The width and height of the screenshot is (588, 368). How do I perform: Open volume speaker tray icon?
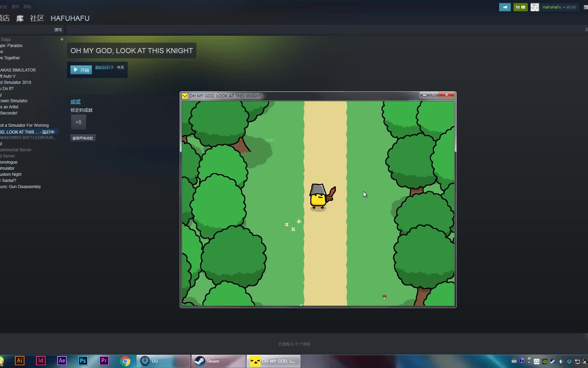click(561, 362)
